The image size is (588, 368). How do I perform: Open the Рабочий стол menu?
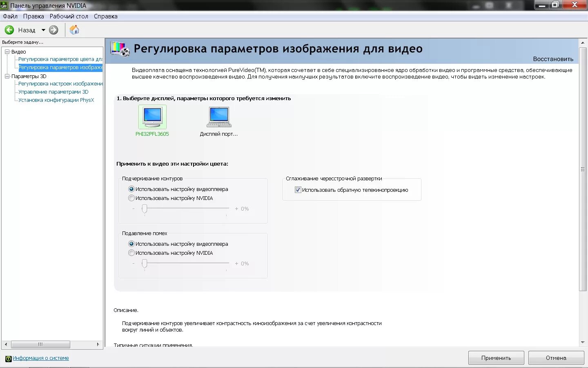69,16
